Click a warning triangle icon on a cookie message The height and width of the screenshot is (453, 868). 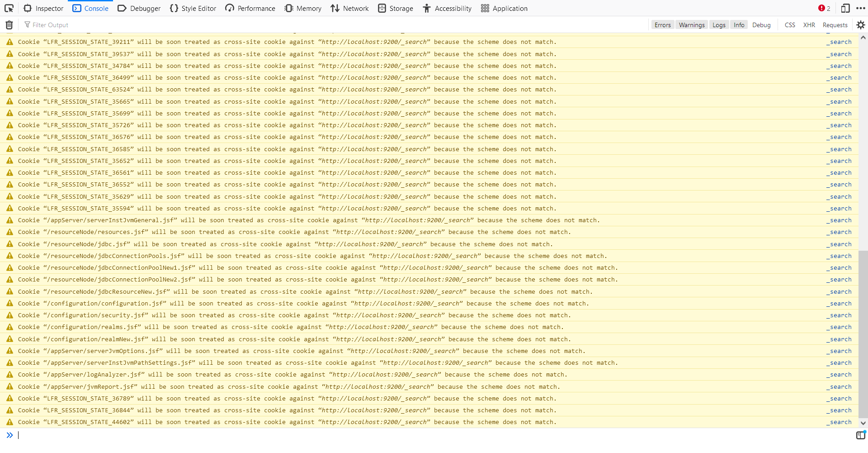(x=9, y=42)
